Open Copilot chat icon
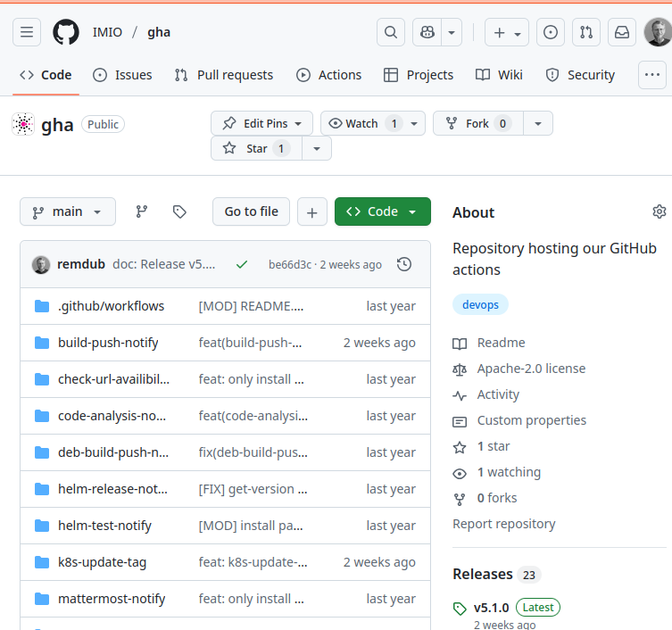This screenshot has height=630, width=672. click(427, 32)
